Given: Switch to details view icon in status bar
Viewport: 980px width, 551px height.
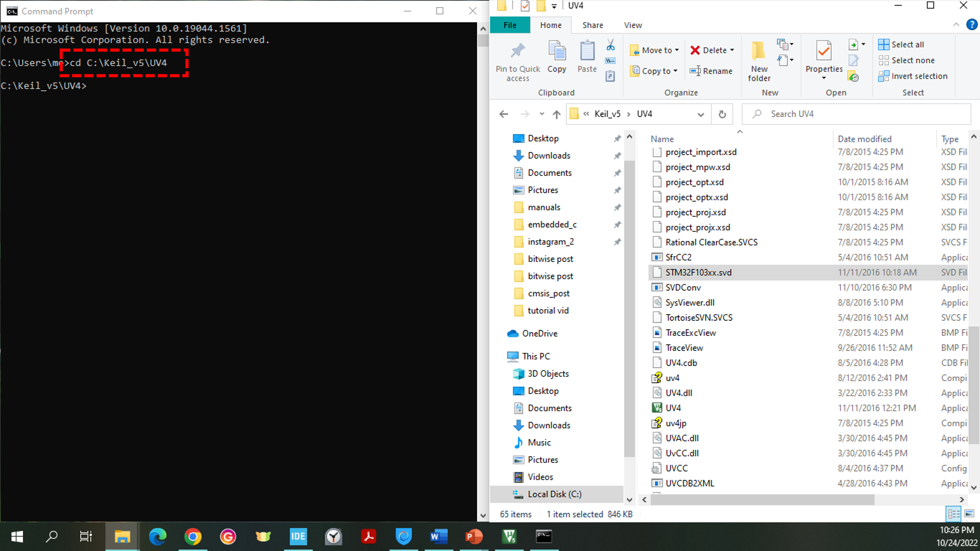Looking at the screenshot, I should click(954, 514).
